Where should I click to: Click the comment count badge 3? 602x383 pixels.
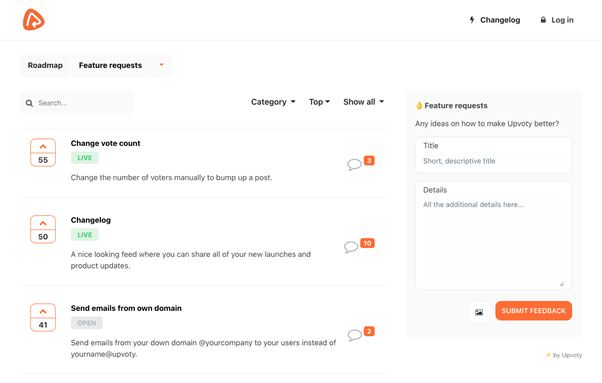(x=369, y=160)
